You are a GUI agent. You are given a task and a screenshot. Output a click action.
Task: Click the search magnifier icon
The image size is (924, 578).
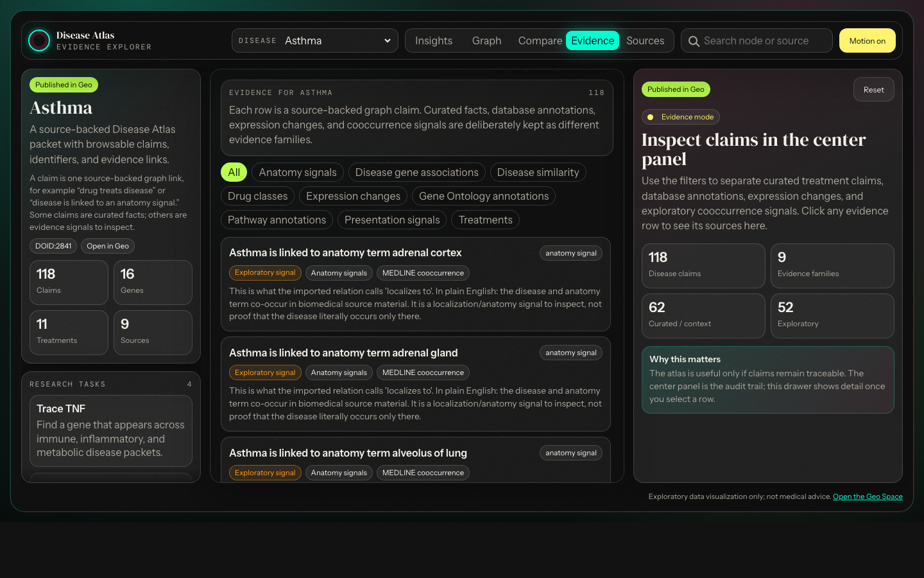click(694, 41)
